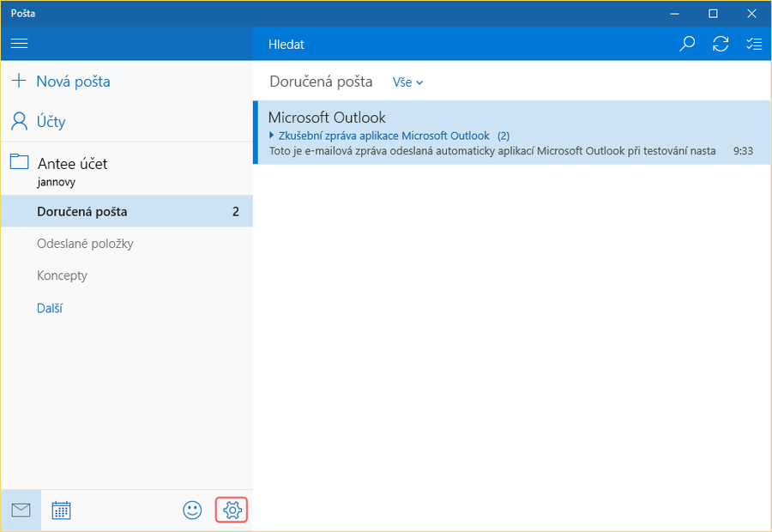
Task: Click the Mail envelope icon at bottom
Action: pyautogui.click(x=21, y=511)
